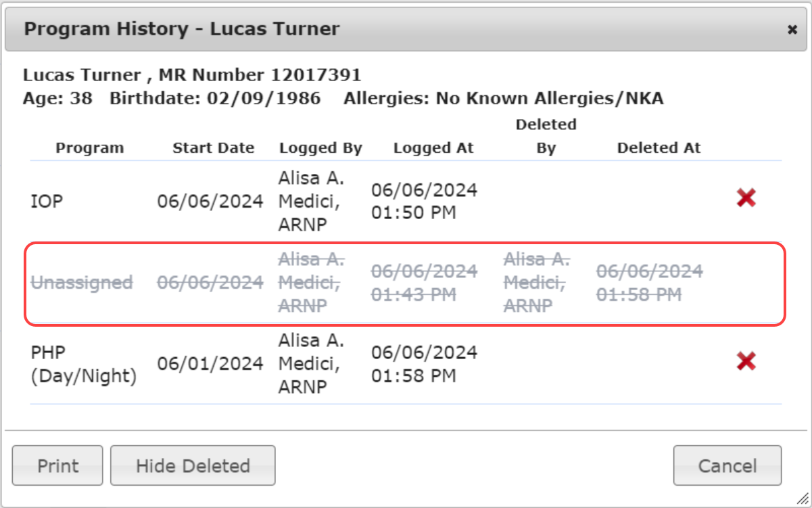Click the Start Date column header
The width and height of the screenshot is (812, 508).
(x=214, y=148)
